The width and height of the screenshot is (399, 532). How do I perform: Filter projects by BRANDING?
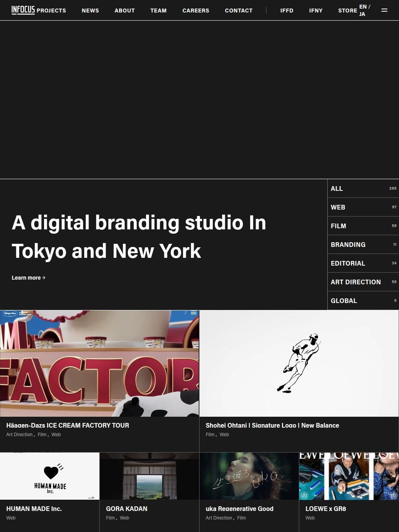[363, 245]
